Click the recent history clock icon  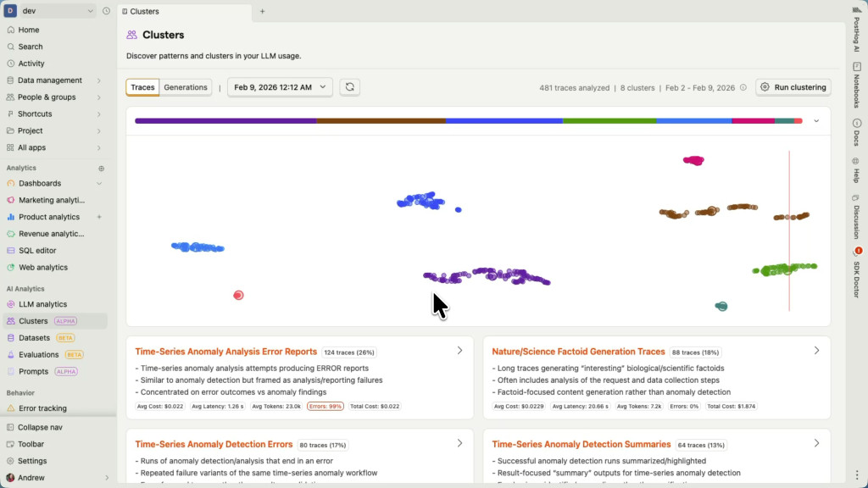coord(106,11)
